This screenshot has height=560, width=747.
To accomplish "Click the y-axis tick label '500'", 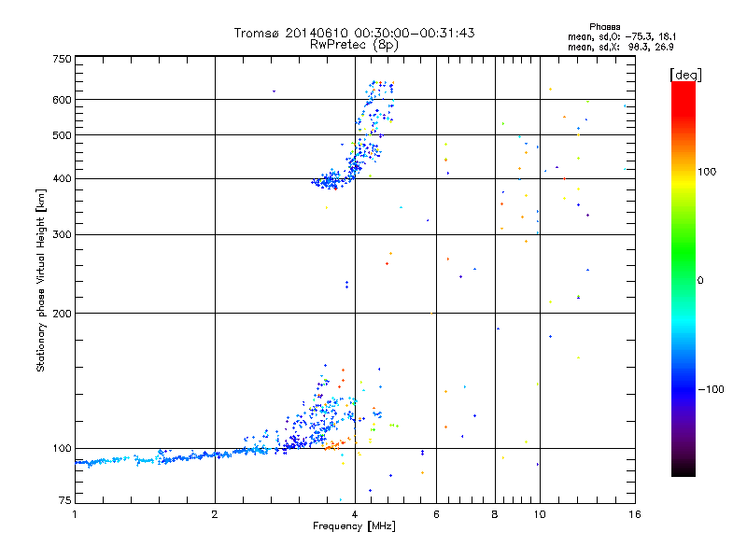I will [x=62, y=135].
